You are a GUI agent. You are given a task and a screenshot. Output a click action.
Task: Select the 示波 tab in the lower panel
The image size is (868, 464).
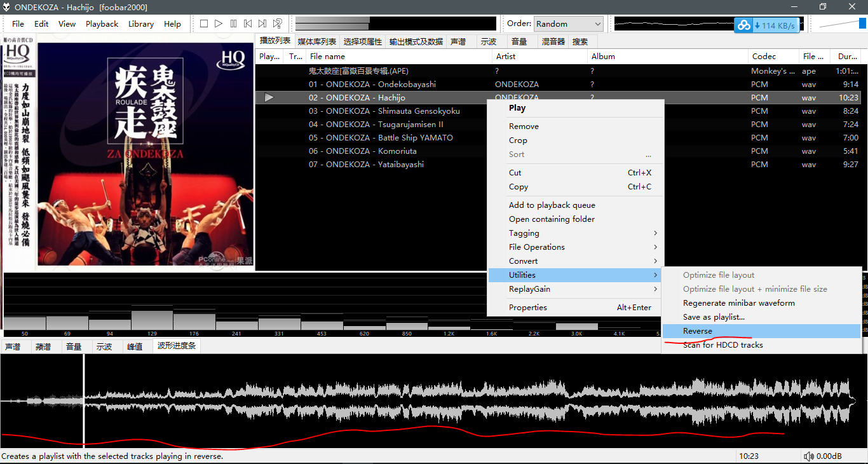(x=104, y=346)
